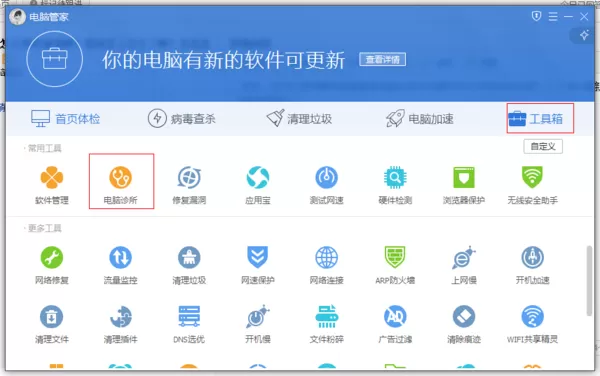
Task: Open 软件管理 software manager tool
Action: click(x=52, y=185)
